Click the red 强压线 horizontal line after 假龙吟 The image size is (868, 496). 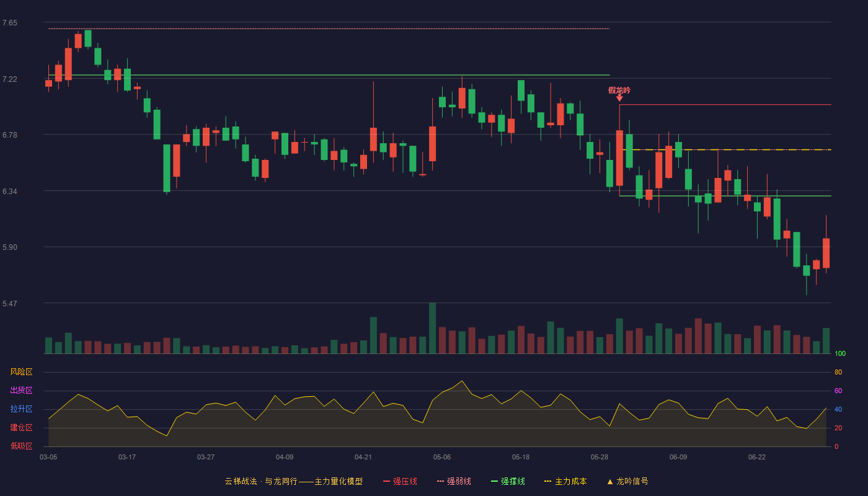[725, 104]
